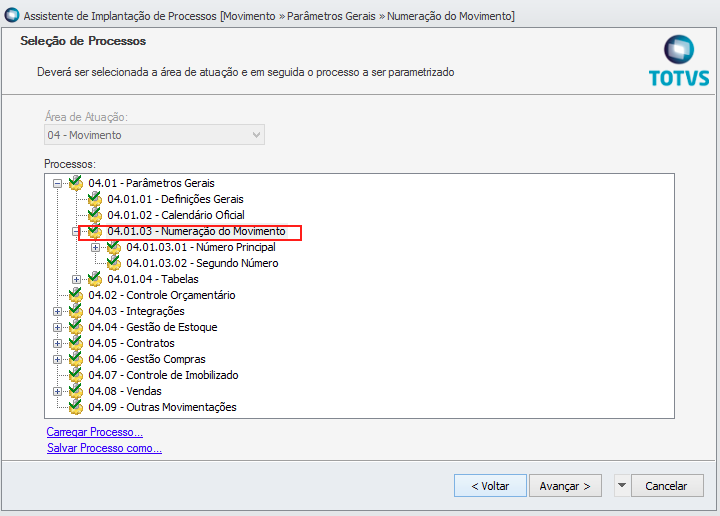Collapse the 04.01.03 Numeração do Movimento node
720x516 pixels.
pyautogui.click(x=76, y=232)
